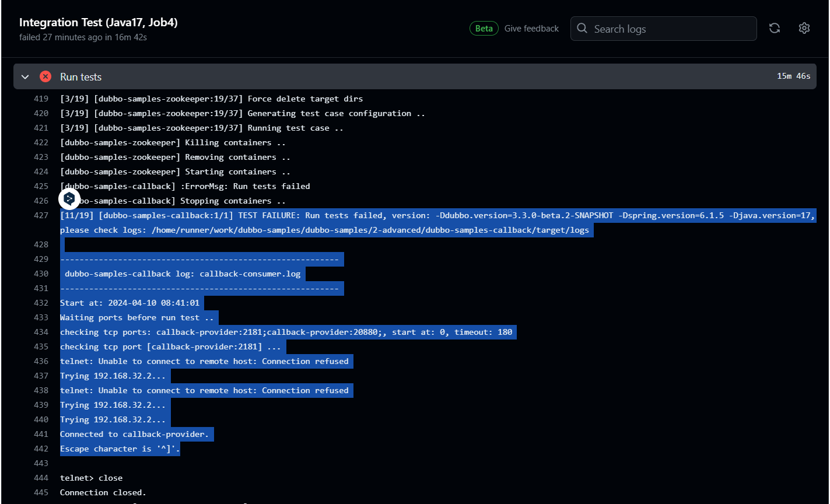Image resolution: width=830 pixels, height=504 pixels.
Task: Click the 'Start at: 2024-04-10' log line
Action: pyautogui.click(x=129, y=303)
